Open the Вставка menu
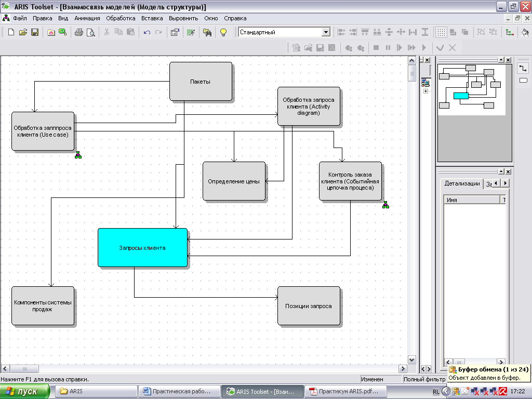Screen dimensions: 532x399 click(x=152, y=18)
